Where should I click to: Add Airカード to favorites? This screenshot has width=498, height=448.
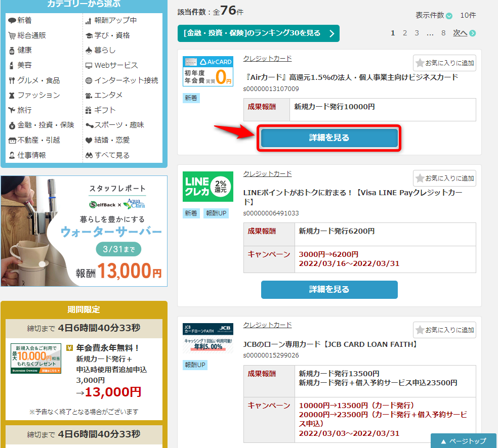tap(444, 63)
